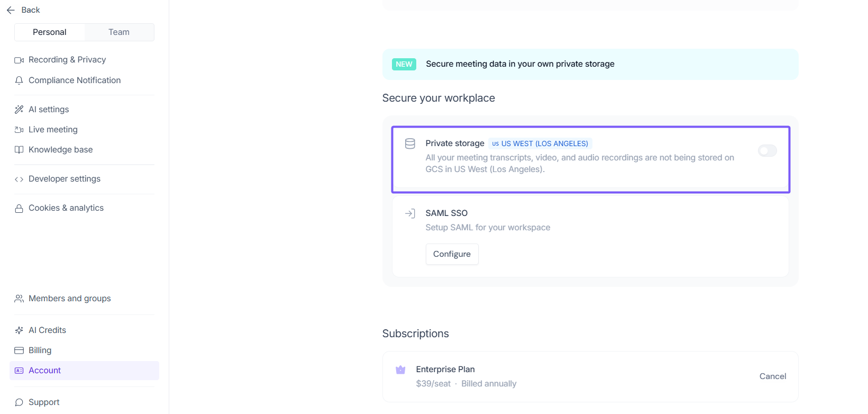Click the AI settings magic wand icon

tap(19, 110)
